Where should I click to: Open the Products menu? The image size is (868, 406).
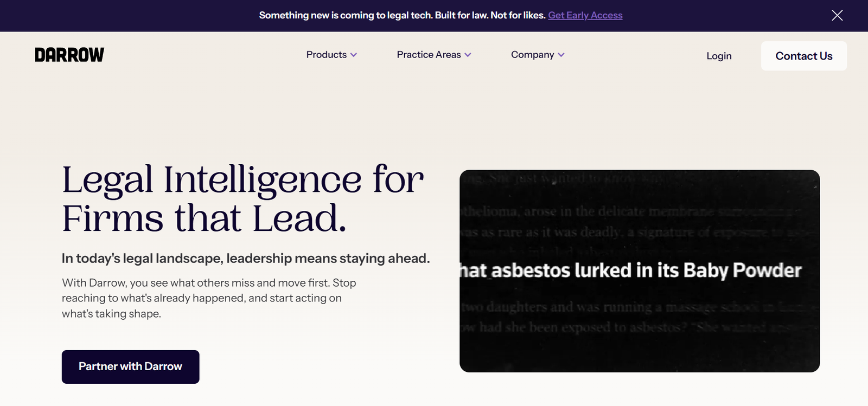point(327,55)
